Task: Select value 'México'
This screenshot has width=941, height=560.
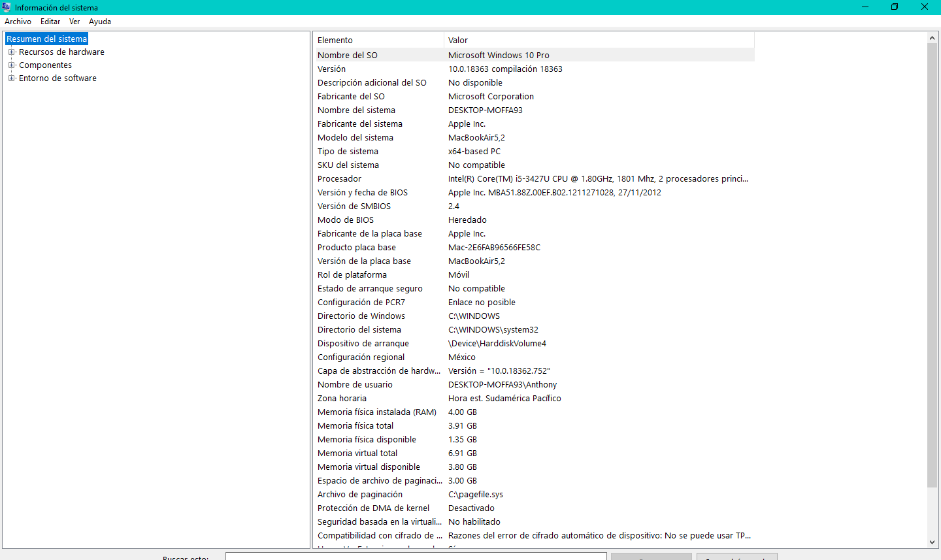Action: tap(462, 357)
